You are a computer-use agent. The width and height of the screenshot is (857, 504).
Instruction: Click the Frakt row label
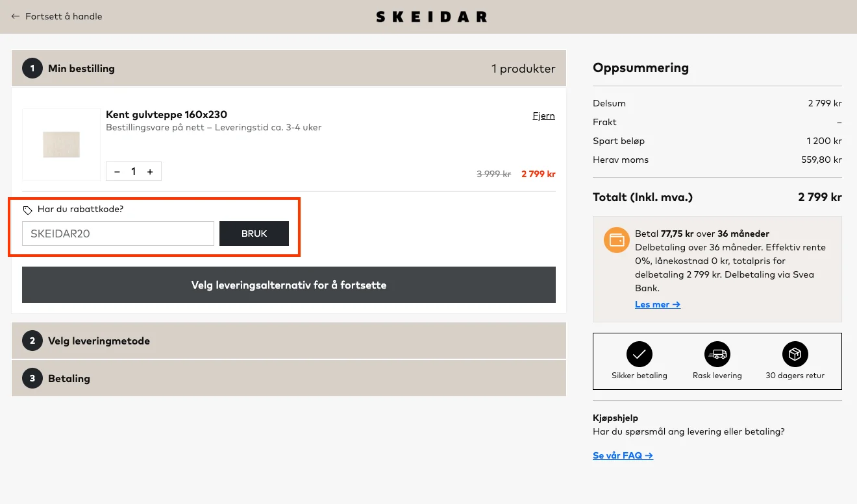pos(604,122)
